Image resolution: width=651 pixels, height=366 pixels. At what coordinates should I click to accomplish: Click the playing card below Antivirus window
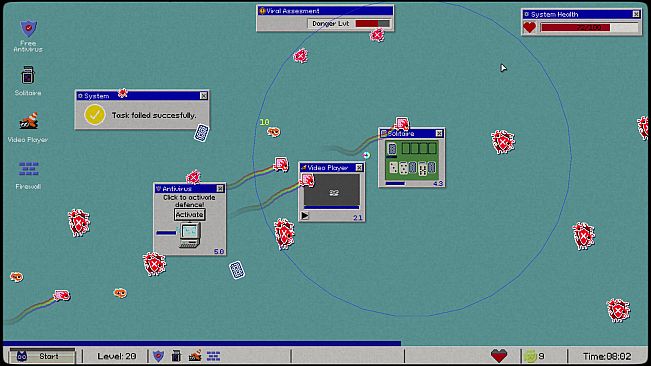pyautogui.click(x=237, y=270)
